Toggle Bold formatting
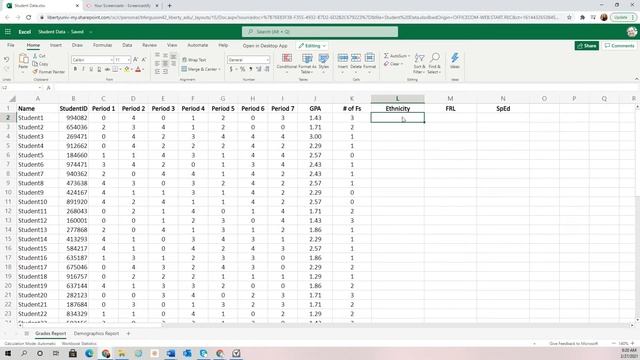The image size is (640, 360). tap(75, 69)
